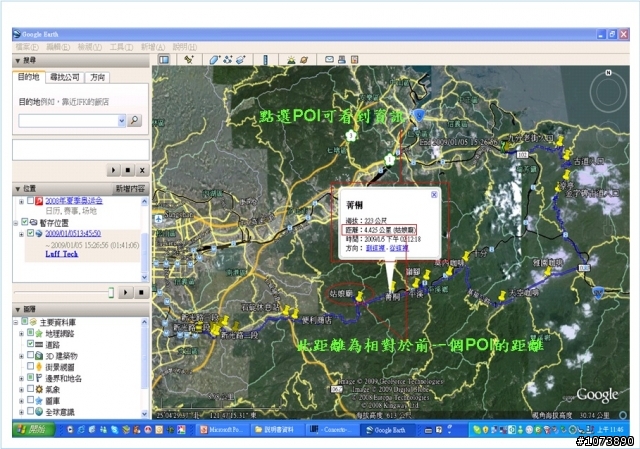Image resolution: width=640 pixels, height=449 pixels.
Task: Click the clear search results X button
Action: 142,170
